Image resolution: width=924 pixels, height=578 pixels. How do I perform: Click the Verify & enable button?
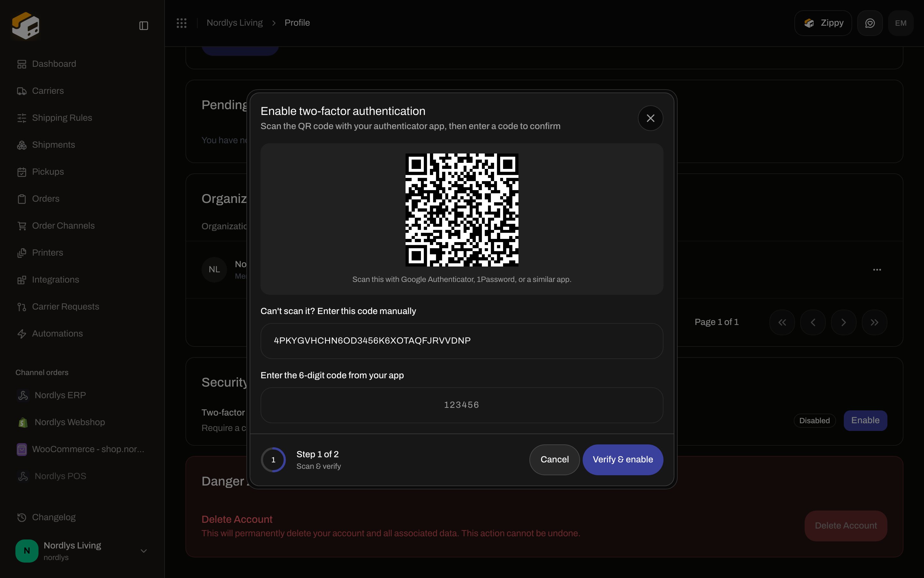(x=623, y=460)
